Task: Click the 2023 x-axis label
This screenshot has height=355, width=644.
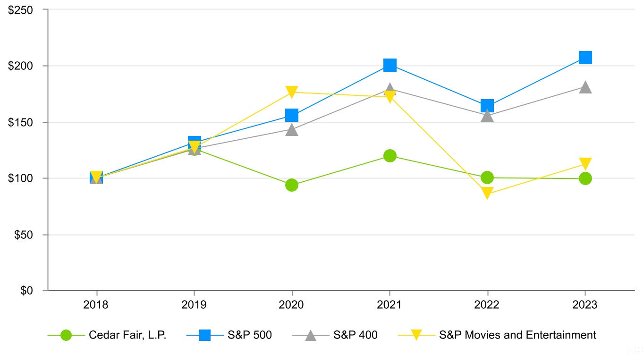Action: tap(585, 305)
